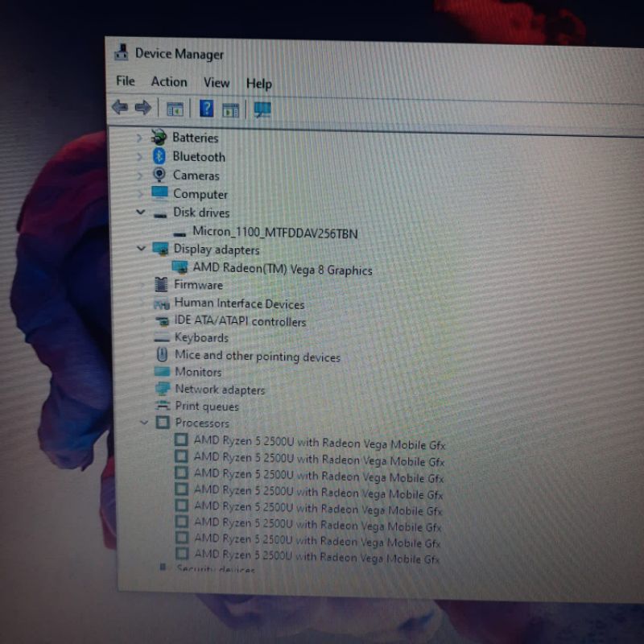Select the Human Interface Devices icon
Viewport: 644px width, 644px height.
point(162,304)
